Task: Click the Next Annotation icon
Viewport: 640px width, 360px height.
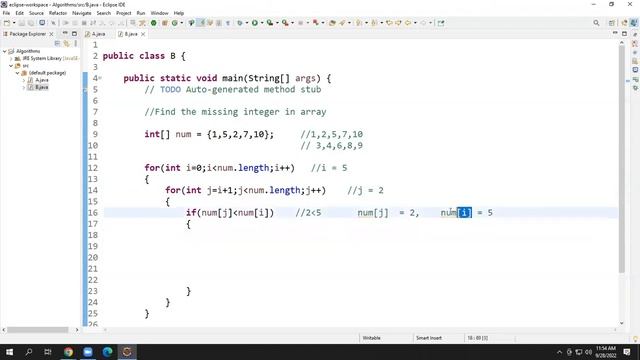Action: pos(359,23)
